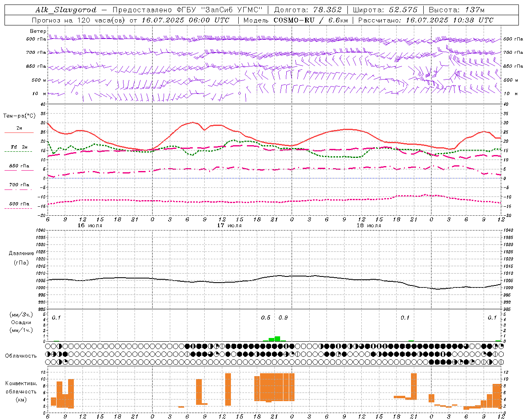Click the 'Высота: 137м' header field

tap(457, 10)
